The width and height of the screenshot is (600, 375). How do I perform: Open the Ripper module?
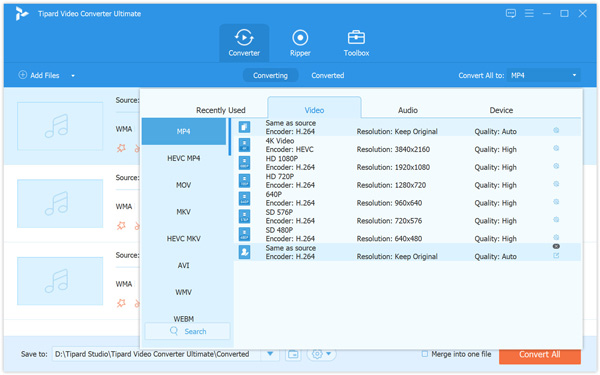[300, 43]
